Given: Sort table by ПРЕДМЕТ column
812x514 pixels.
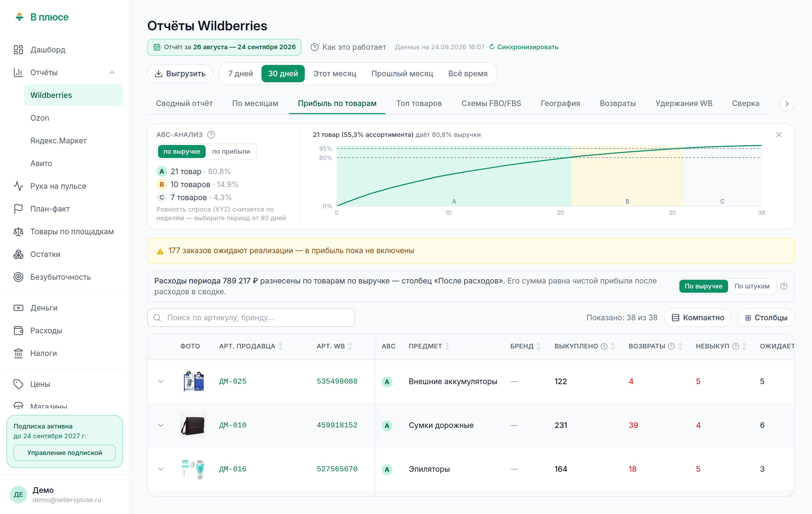Looking at the screenshot, I should (x=447, y=346).
